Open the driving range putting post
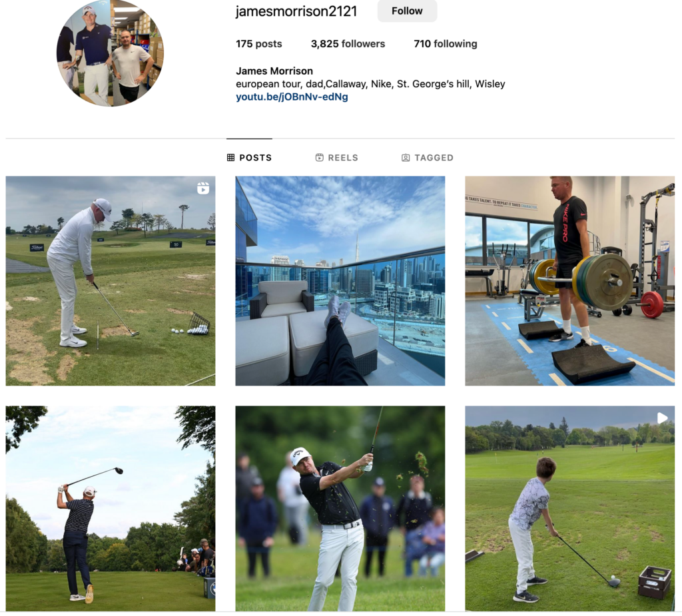The height and width of the screenshot is (616, 682). coord(111,280)
